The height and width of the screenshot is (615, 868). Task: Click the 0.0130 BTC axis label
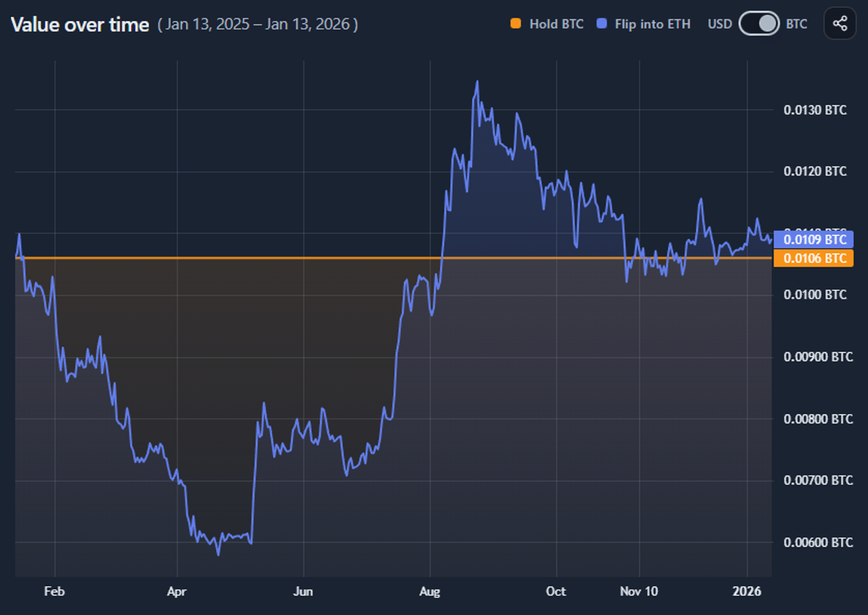(x=815, y=109)
